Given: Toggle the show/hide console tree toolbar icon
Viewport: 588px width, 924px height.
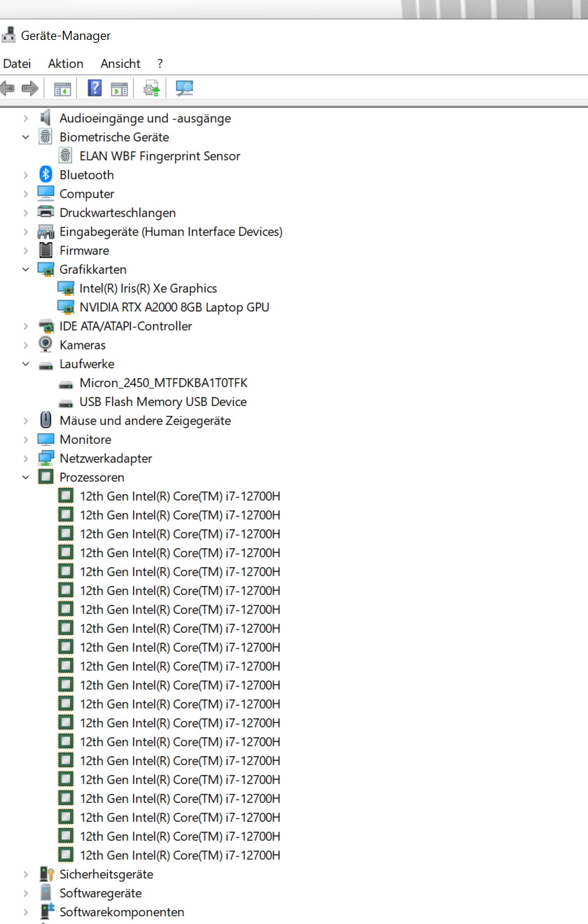Looking at the screenshot, I should pyautogui.click(x=62, y=88).
